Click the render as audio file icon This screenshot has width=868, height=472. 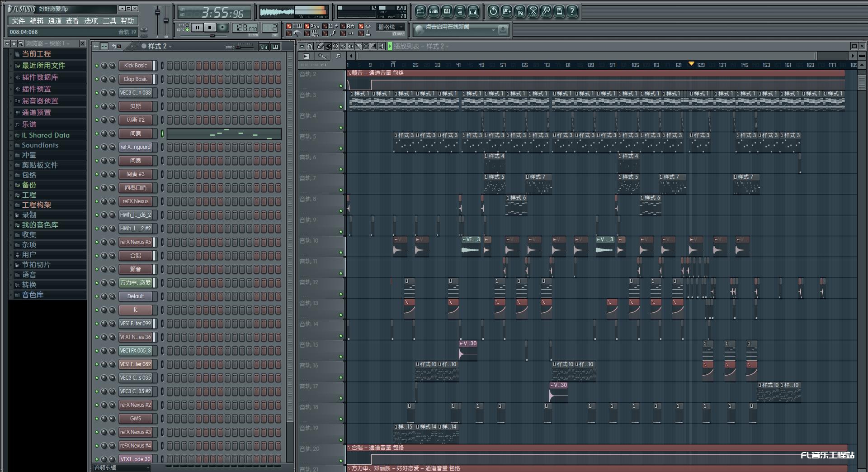pyautogui.click(x=519, y=11)
